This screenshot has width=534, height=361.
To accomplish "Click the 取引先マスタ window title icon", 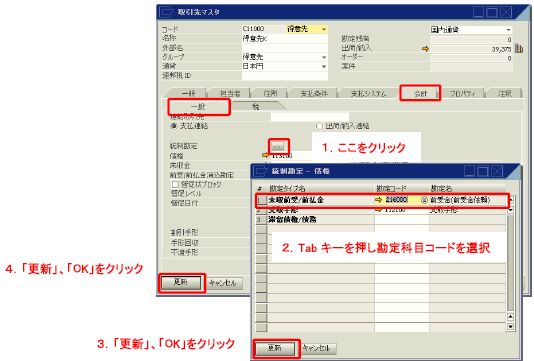I will pyautogui.click(x=167, y=12).
